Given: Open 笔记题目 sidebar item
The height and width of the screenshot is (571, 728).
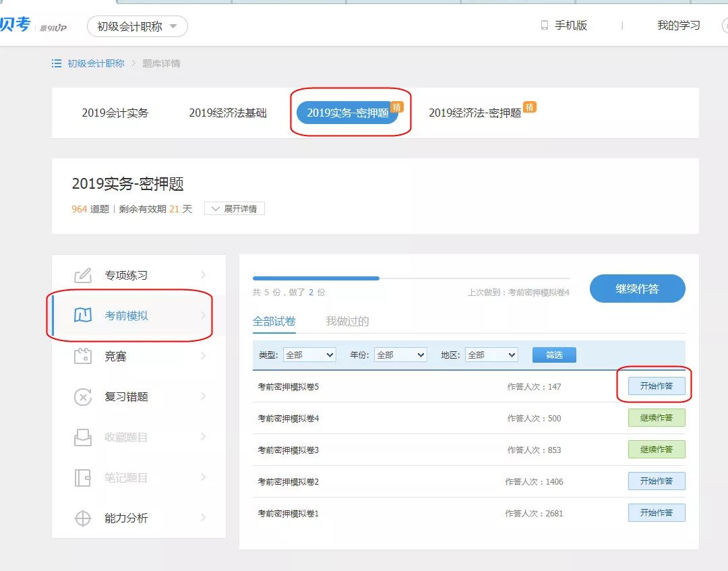Looking at the screenshot, I should click(x=139, y=478).
